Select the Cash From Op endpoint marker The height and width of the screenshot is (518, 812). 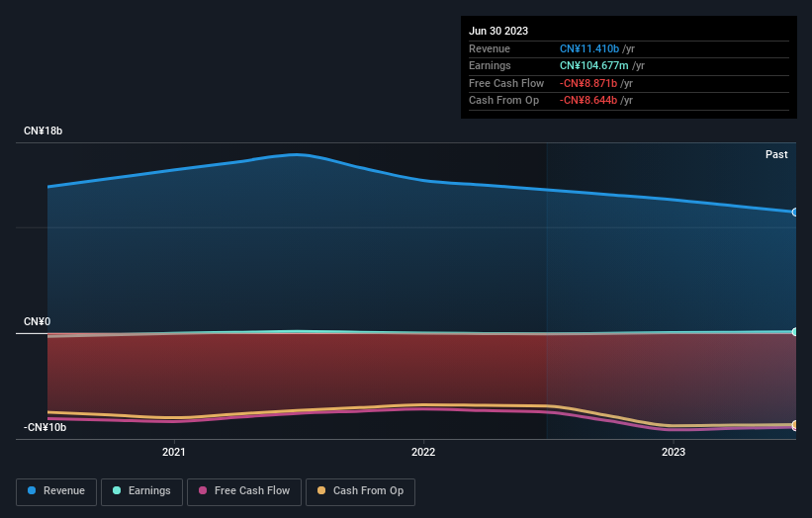click(795, 424)
